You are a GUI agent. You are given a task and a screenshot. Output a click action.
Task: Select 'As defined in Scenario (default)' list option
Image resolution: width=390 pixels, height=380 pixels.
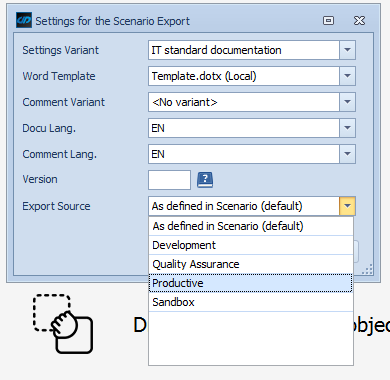coord(251,226)
